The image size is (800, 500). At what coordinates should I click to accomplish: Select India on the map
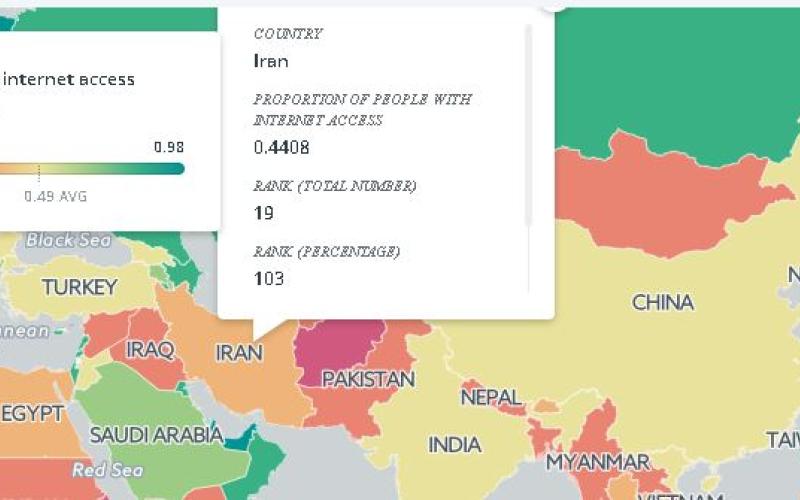point(455,444)
